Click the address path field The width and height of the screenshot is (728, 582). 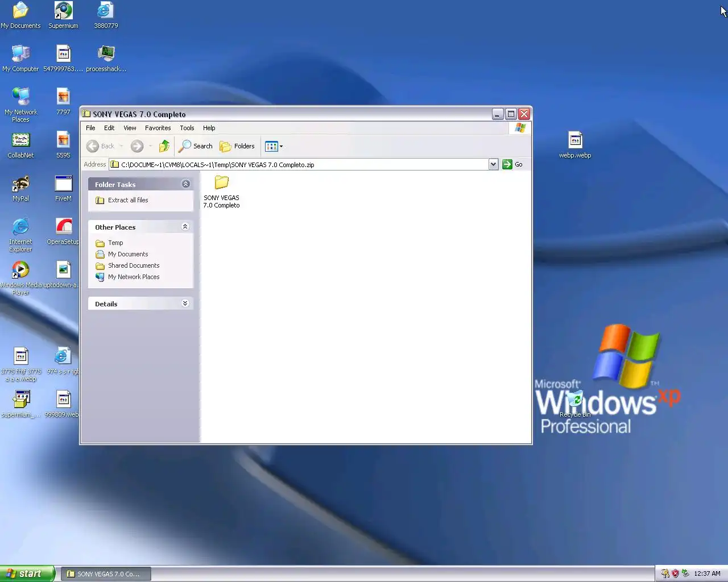coord(299,164)
